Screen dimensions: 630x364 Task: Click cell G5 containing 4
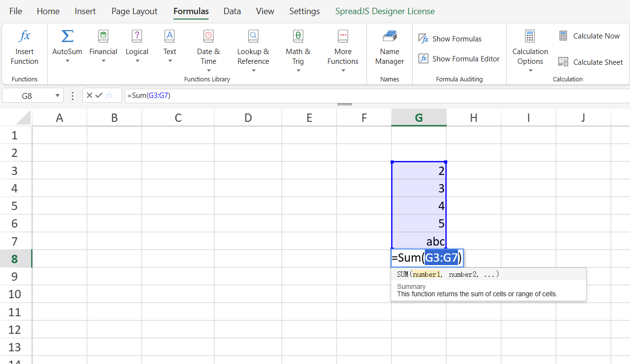[x=419, y=206]
